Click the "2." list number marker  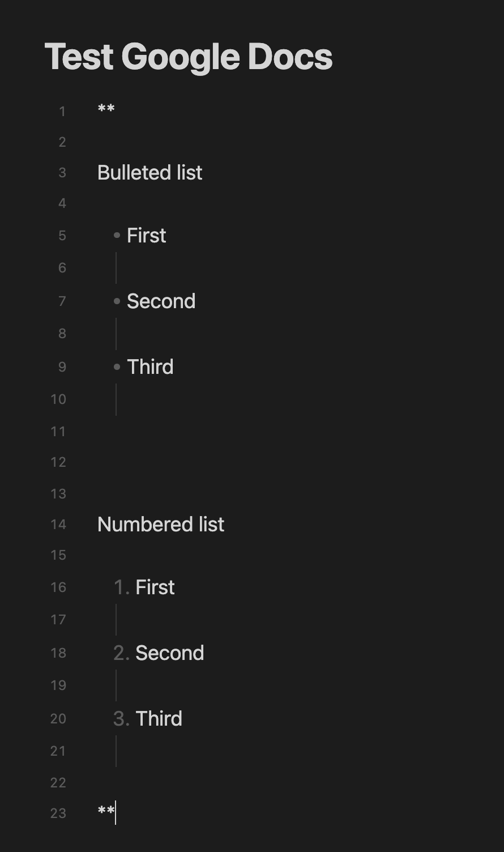122,653
